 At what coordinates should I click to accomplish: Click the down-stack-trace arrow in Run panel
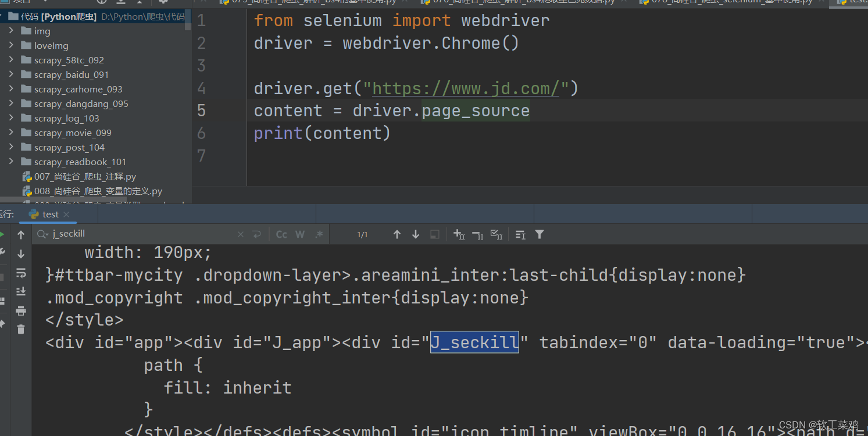(21, 254)
